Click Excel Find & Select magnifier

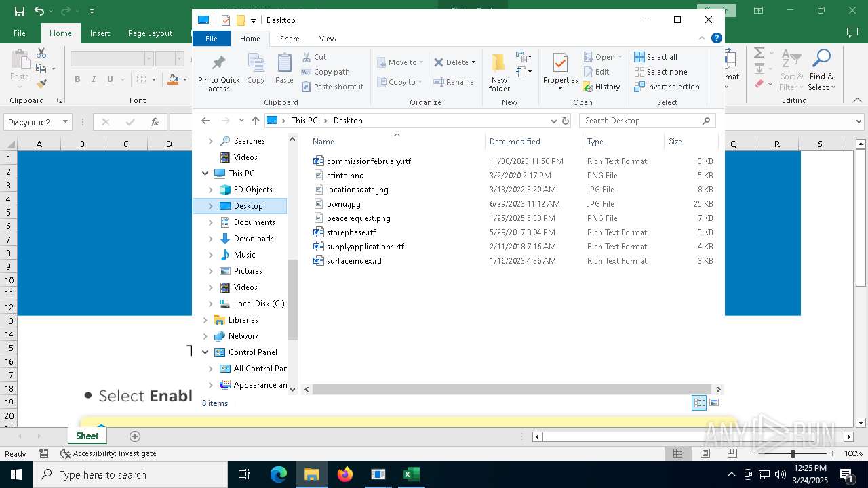pyautogui.click(x=822, y=70)
